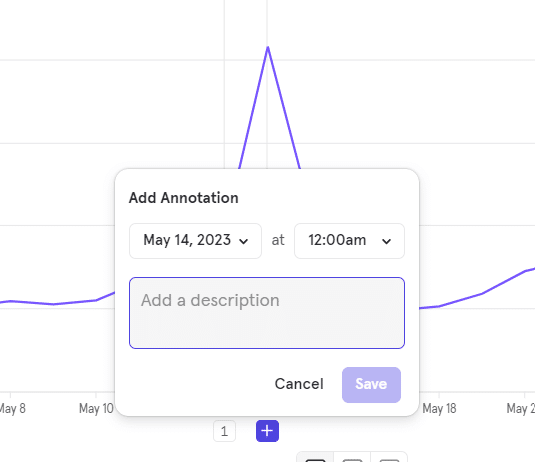This screenshot has height=462, width=535.
Task: Open the May 14, 2023 date dropdown
Action: (x=195, y=241)
